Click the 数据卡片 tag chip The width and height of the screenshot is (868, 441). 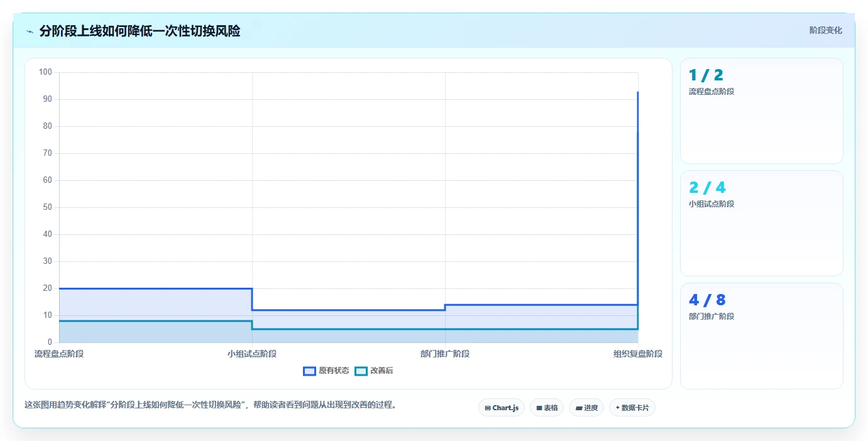632,408
